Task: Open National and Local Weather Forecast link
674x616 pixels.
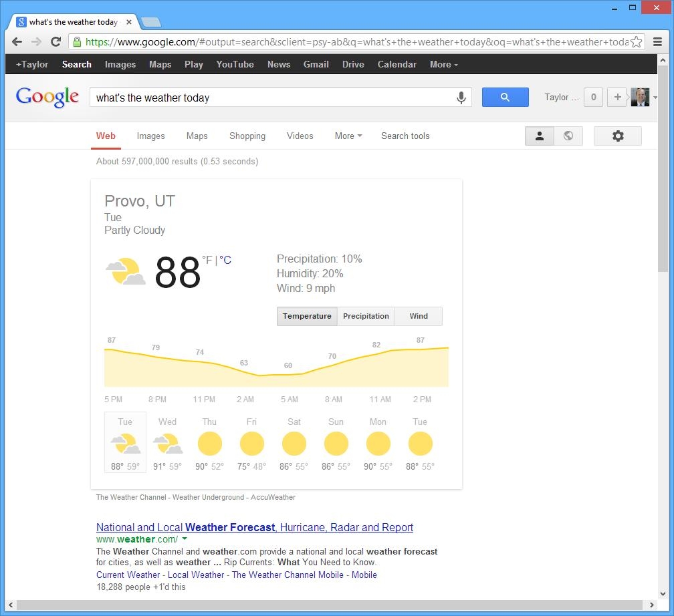Action: [254, 527]
